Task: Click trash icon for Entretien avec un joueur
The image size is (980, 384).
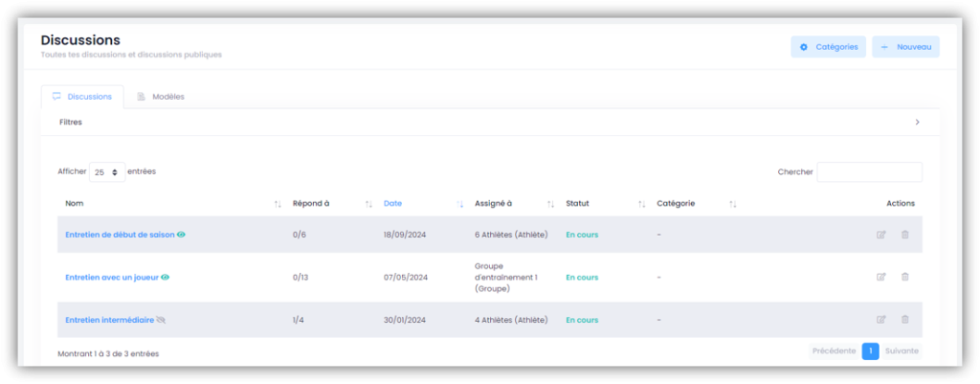Action: [x=904, y=277]
